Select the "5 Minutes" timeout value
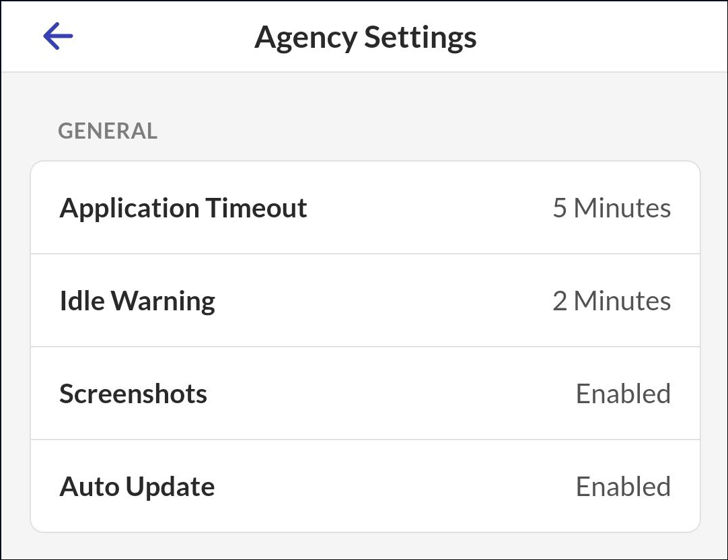This screenshot has height=560, width=728. [x=611, y=208]
